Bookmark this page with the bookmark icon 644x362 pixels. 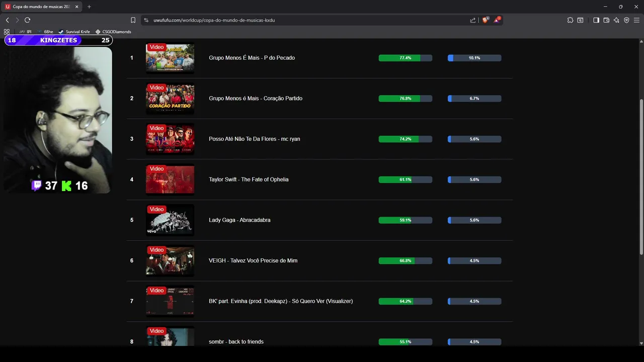tap(133, 20)
